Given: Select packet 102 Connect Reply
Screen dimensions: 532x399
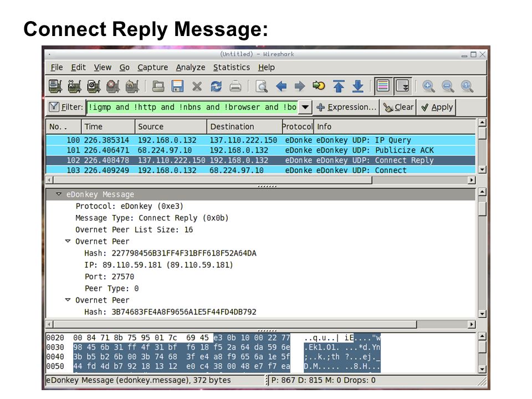Looking at the screenshot, I should click(260, 161).
